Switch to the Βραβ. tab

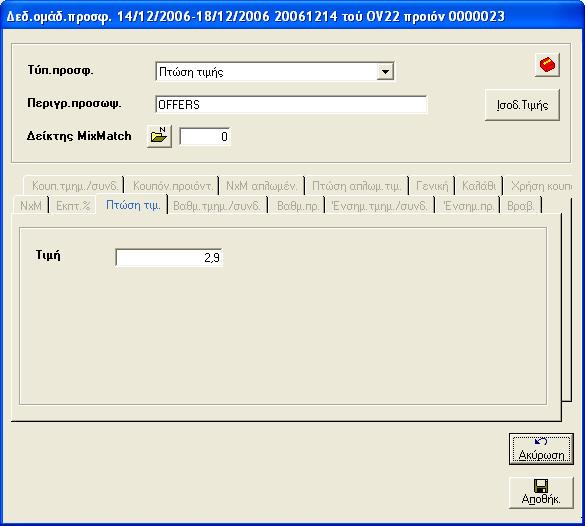pos(520,206)
